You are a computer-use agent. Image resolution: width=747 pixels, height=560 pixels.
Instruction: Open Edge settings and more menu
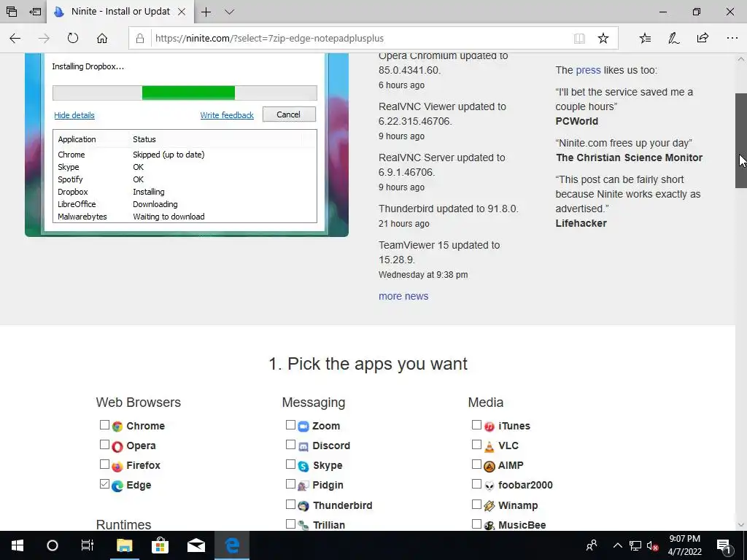732,38
